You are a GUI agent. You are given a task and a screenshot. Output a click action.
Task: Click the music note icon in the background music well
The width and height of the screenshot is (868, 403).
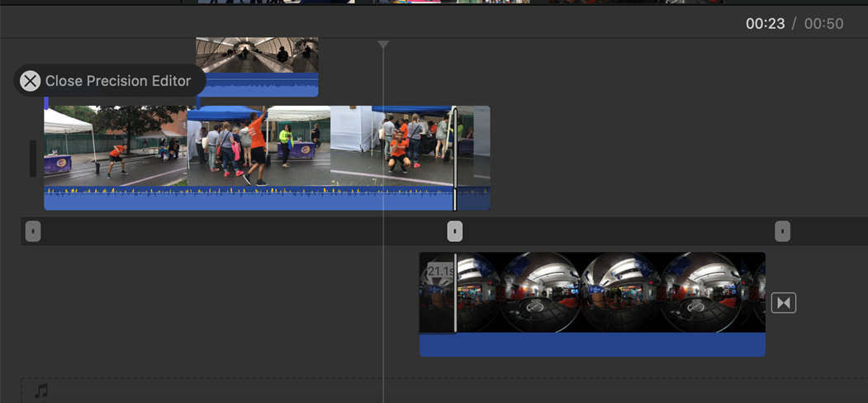tap(41, 391)
